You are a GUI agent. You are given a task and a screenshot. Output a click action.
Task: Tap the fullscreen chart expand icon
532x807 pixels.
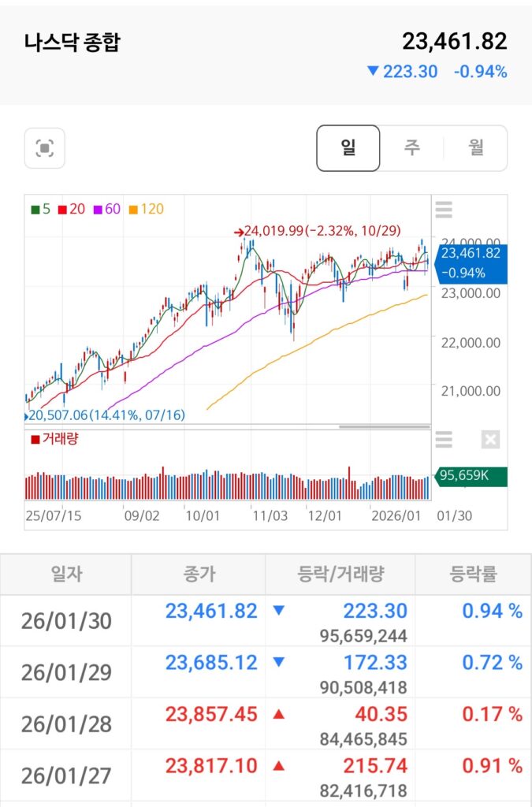(x=45, y=148)
